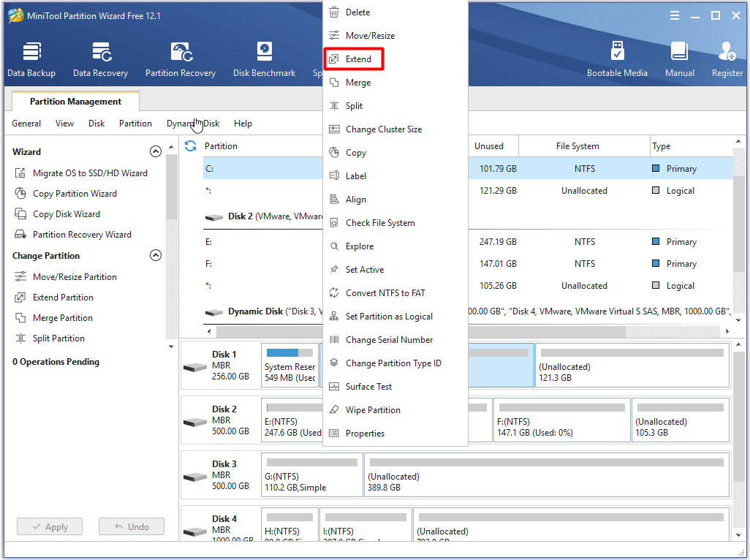Select Check File System in the context menu
This screenshot has width=750, height=560.
[x=395, y=223]
